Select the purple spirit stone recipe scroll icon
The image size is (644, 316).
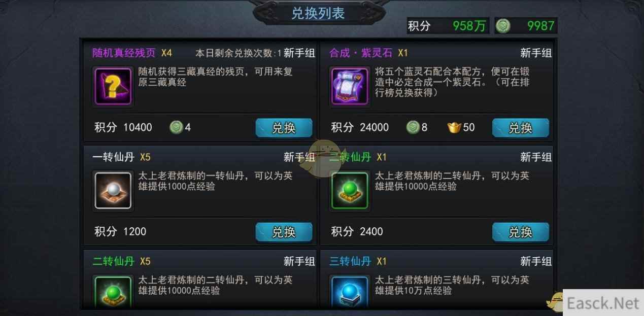pos(350,87)
